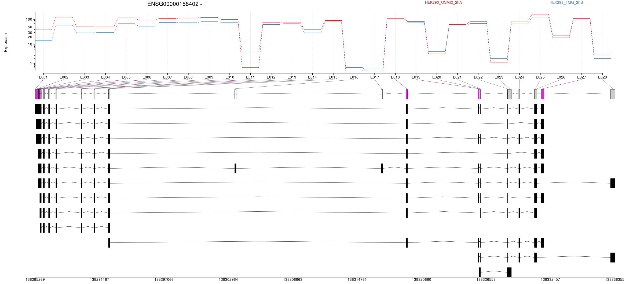
Task: Select exon label E022
Action: [478, 77]
